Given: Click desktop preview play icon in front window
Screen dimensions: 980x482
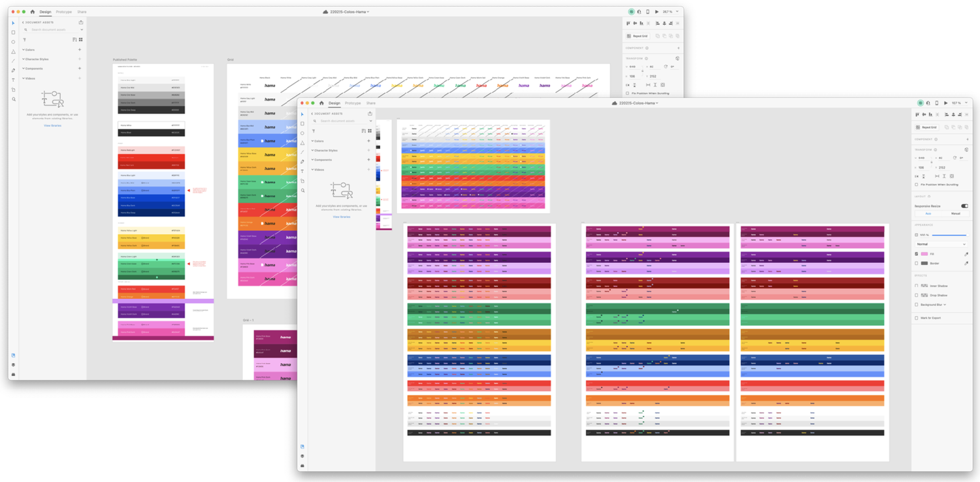Looking at the screenshot, I should (x=945, y=103).
